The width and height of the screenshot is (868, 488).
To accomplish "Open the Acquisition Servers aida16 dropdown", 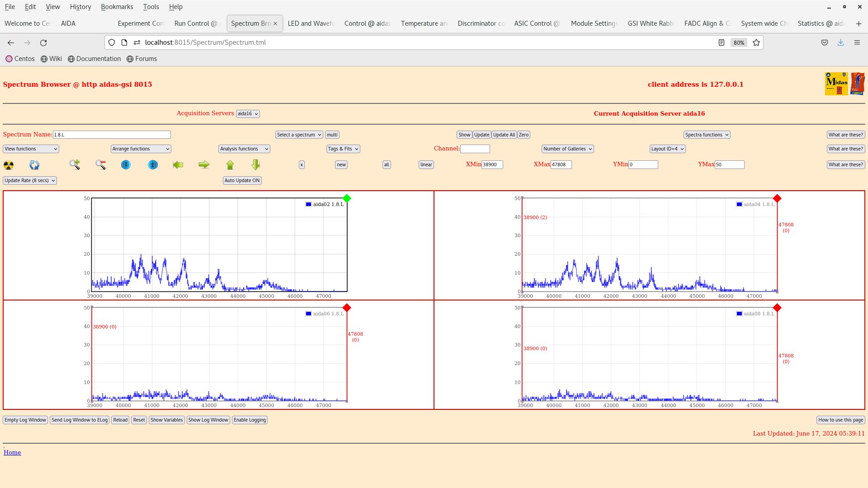I will [248, 114].
